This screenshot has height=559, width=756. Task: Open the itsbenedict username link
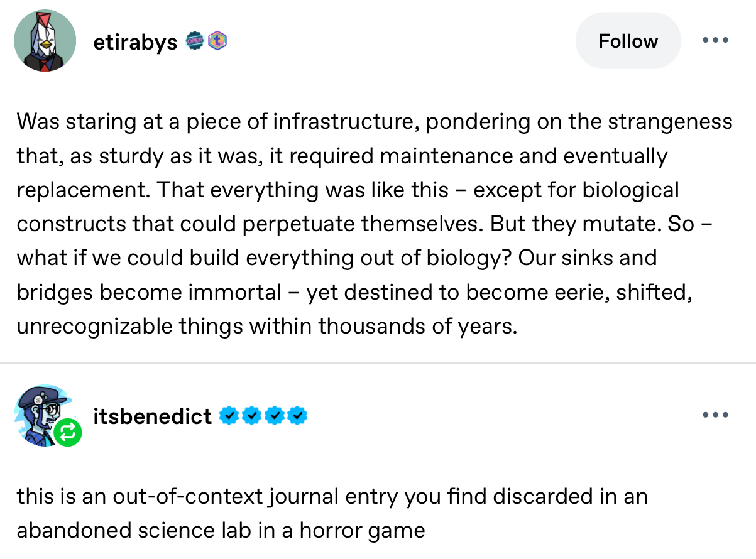153,416
